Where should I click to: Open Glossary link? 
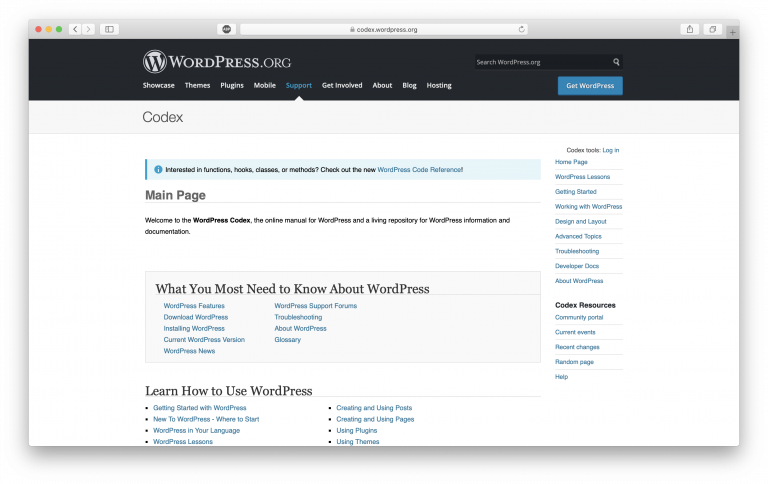coord(288,339)
